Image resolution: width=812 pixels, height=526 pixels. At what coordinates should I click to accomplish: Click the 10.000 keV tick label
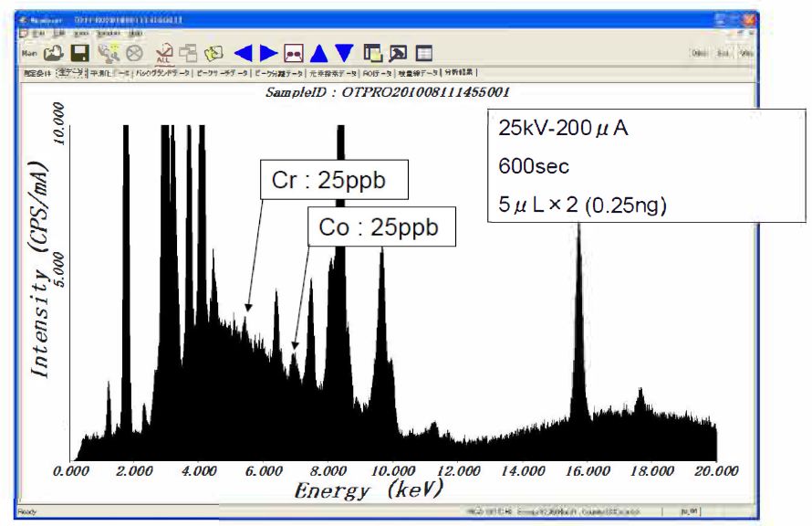pos(393,471)
